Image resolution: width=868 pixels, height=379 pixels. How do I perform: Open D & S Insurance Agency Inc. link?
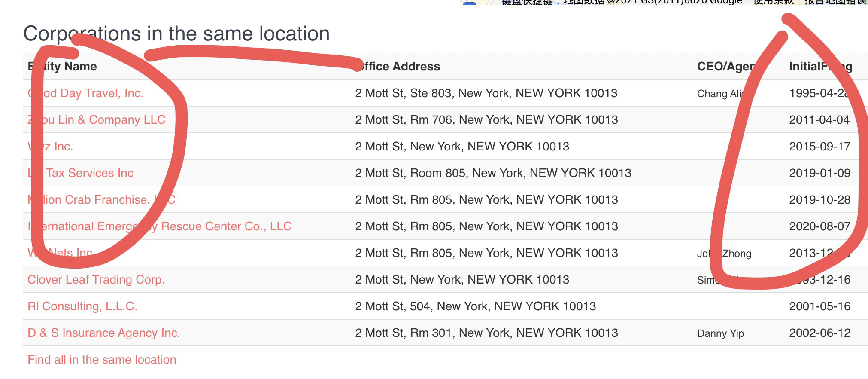(x=104, y=333)
